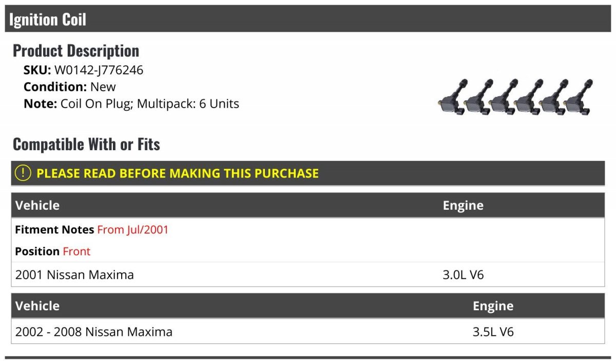This screenshot has width=616, height=364.
Task: Click the red Front position value
Action: click(76, 251)
